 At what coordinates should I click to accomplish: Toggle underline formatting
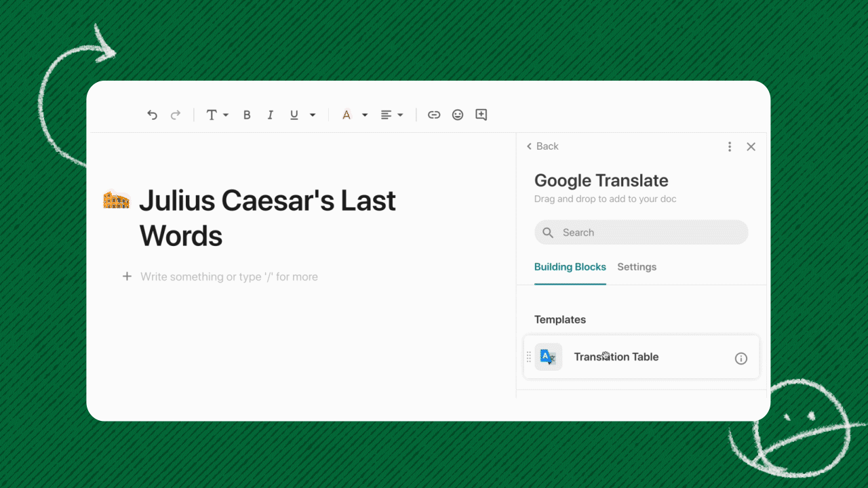point(294,115)
